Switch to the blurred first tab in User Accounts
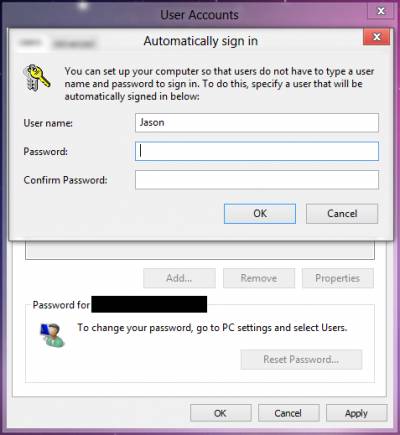 [x=30, y=43]
